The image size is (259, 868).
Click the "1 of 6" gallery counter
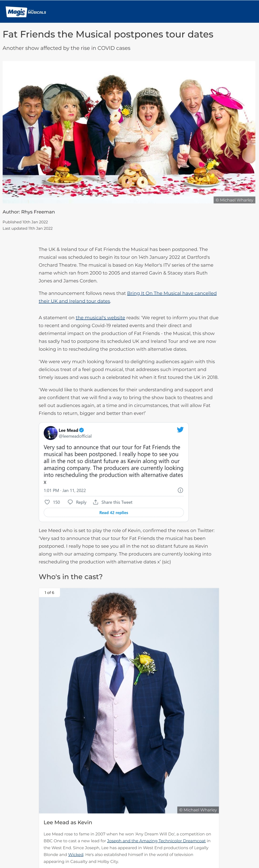click(49, 592)
